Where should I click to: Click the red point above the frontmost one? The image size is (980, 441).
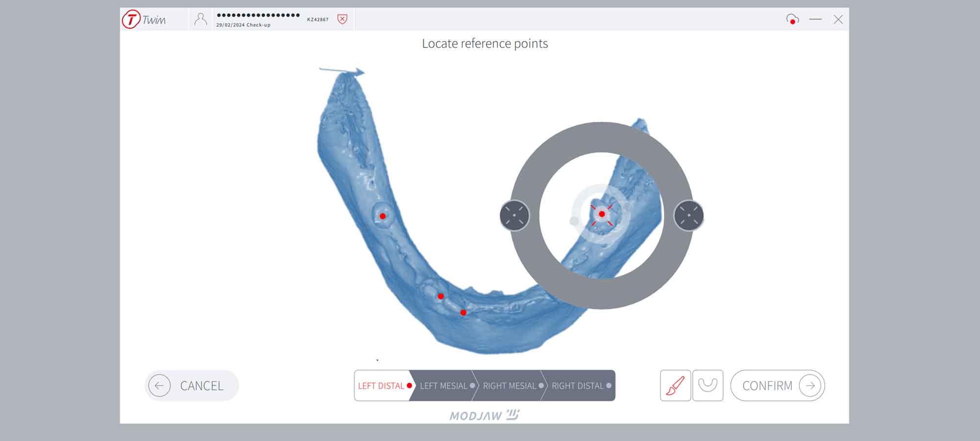point(441,296)
